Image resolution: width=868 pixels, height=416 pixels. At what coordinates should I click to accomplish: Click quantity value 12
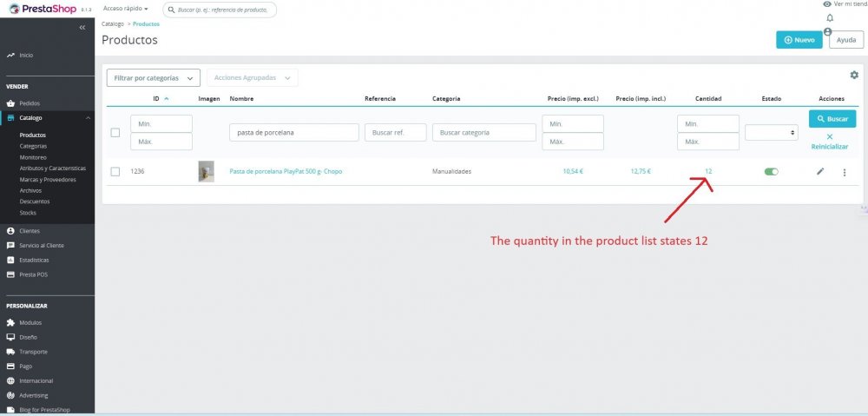tap(708, 172)
